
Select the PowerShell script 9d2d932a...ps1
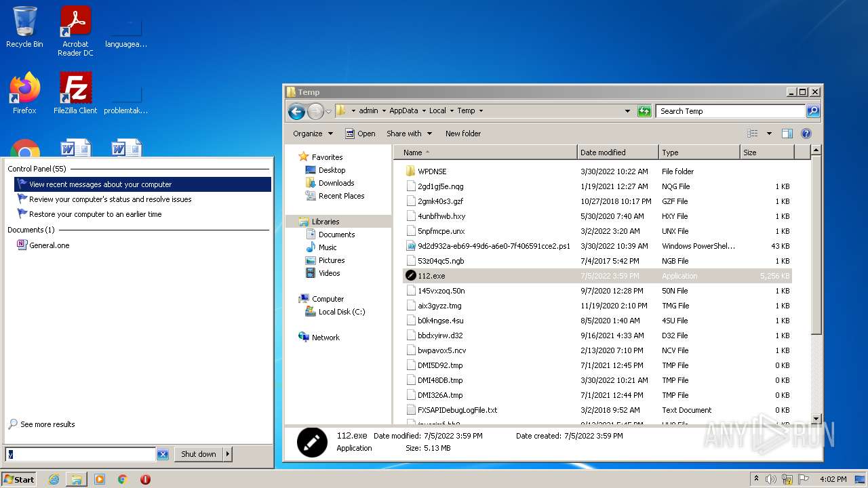pyautogui.click(x=597, y=246)
